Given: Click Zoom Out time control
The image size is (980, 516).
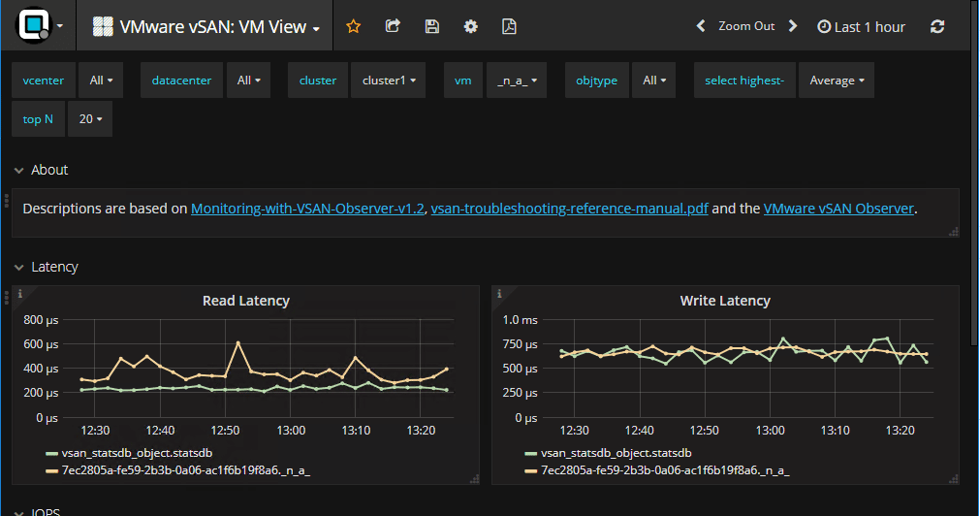Looking at the screenshot, I should click(x=746, y=26).
